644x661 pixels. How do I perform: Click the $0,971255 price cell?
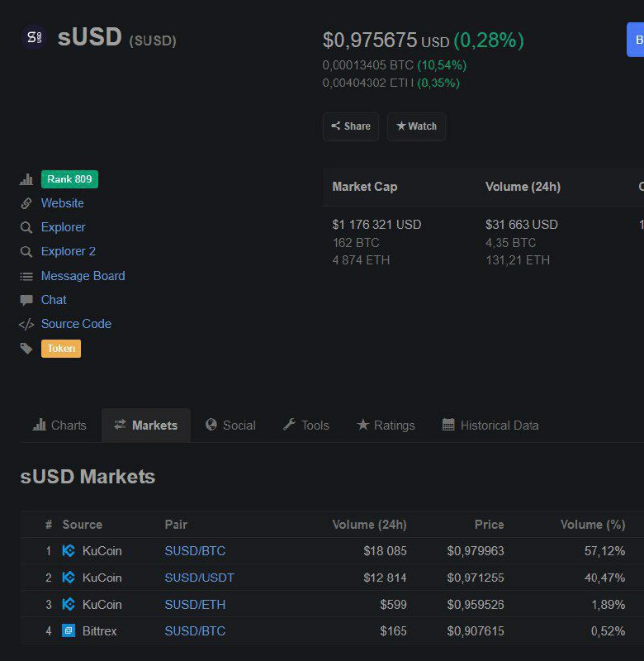tap(476, 578)
